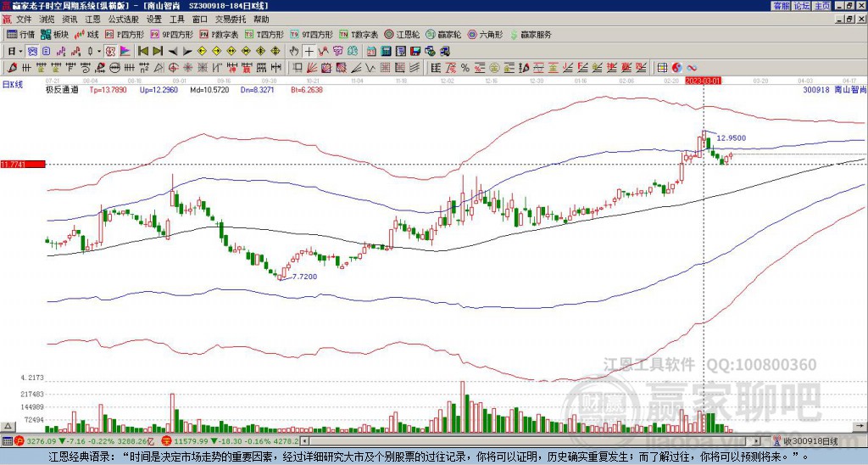Click the 行情 toolbar button
Image resolution: width=868 pixels, height=465 pixels.
pos(20,34)
